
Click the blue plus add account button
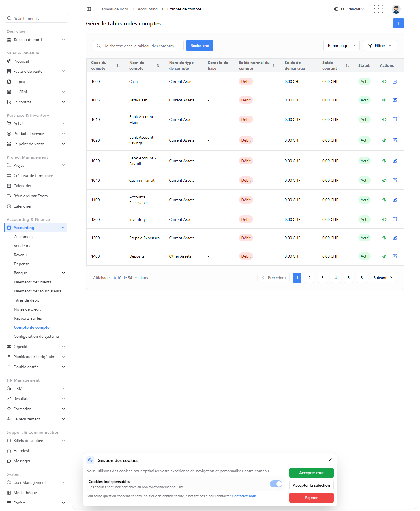pos(398,23)
